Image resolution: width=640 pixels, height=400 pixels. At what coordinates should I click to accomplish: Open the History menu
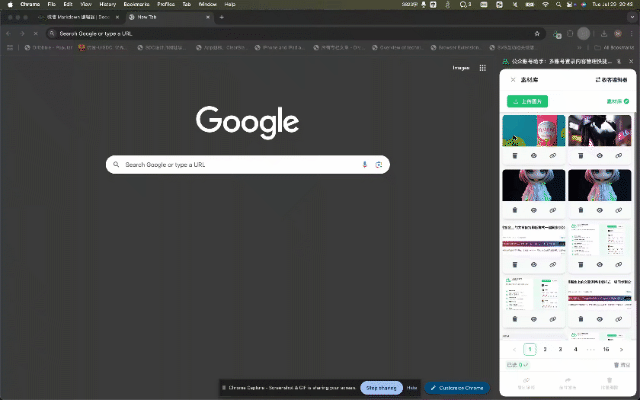(x=108, y=4)
